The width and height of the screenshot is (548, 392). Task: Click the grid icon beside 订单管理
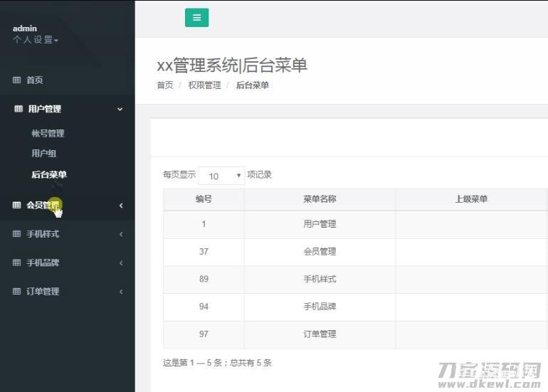(16, 291)
